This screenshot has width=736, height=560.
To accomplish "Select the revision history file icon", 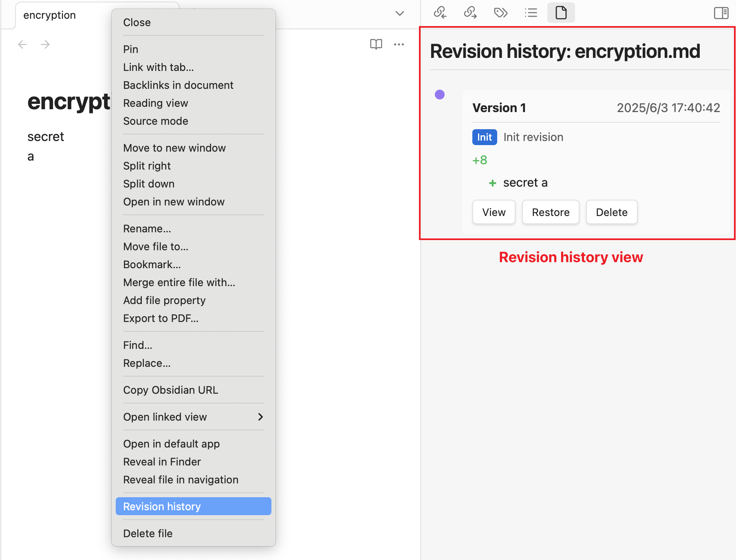I will (561, 13).
